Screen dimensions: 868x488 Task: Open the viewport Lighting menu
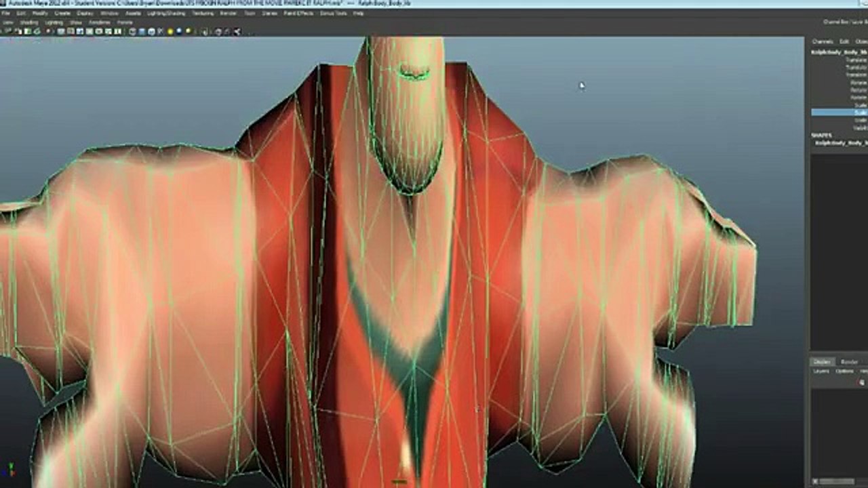[52, 22]
